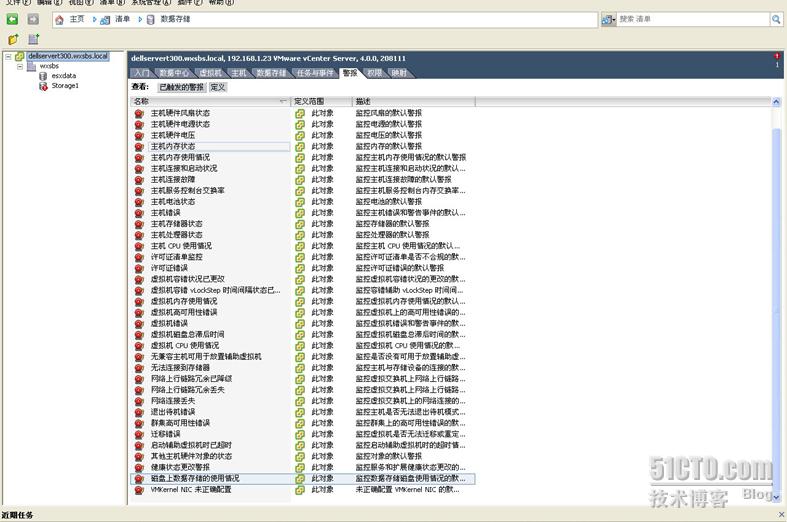Open the search type dropdown
Image resolution: width=787 pixels, height=522 pixels.
(x=609, y=20)
